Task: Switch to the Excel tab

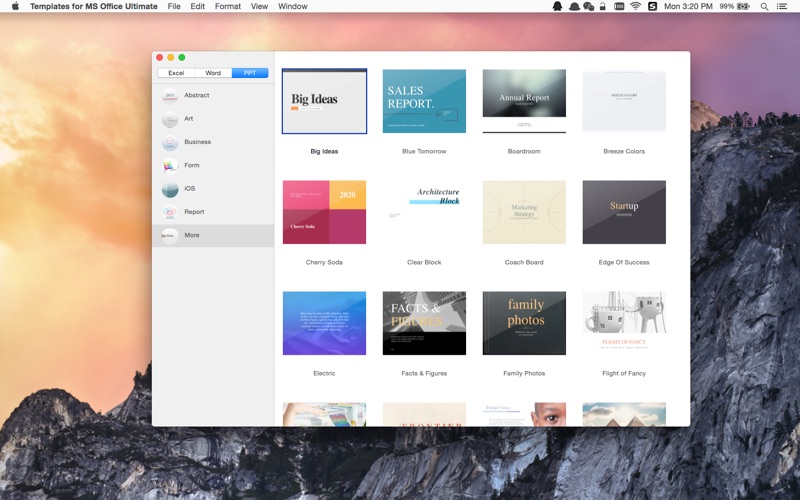Action: click(x=176, y=73)
